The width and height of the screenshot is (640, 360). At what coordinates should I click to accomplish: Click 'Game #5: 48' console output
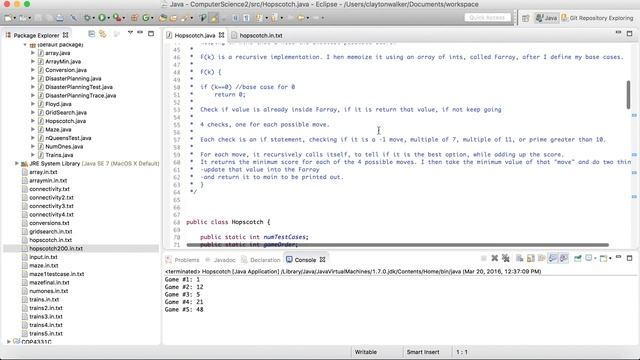click(184, 309)
